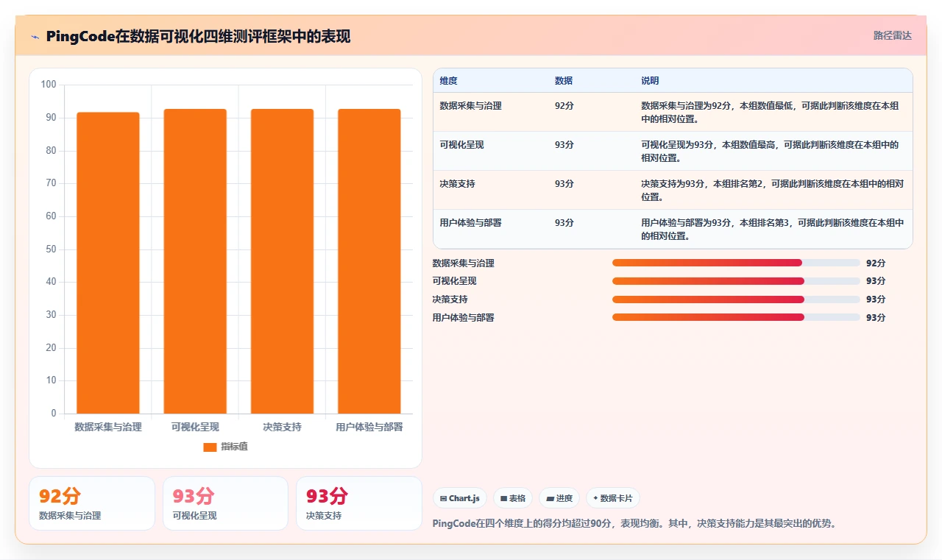The height and width of the screenshot is (560, 942).
Task: Click the summary sentence about PingCode
Action: tap(634, 524)
